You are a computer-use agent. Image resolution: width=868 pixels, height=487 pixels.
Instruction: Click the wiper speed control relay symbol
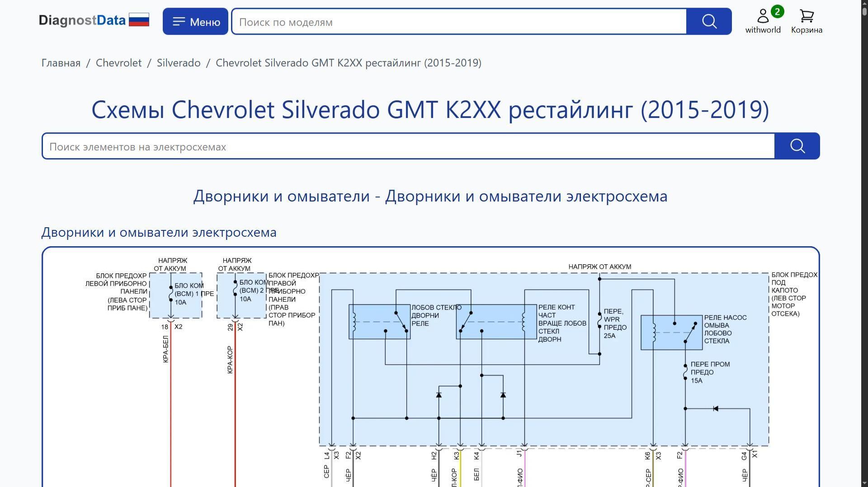(496, 322)
